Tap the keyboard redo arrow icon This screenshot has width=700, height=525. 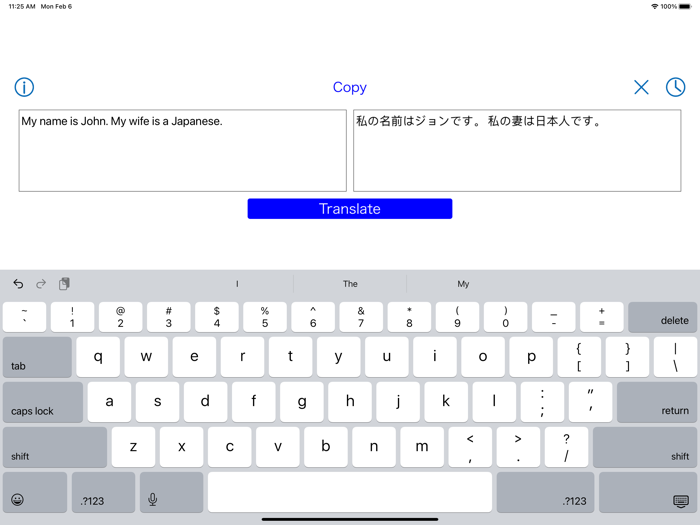coord(41,283)
